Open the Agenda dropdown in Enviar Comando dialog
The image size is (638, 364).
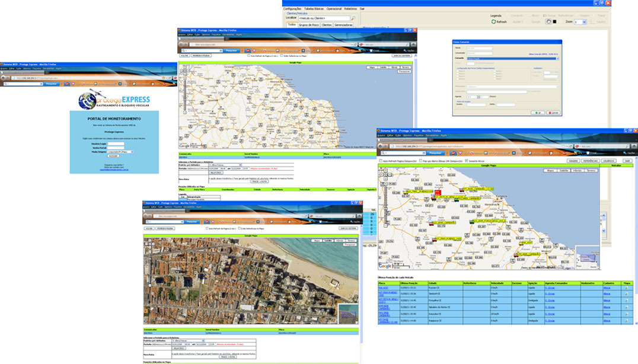point(478,97)
